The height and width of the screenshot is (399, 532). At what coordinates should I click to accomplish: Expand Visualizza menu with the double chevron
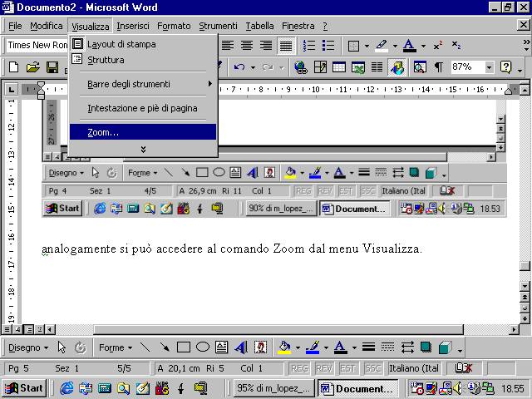click(x=143, y=150)
